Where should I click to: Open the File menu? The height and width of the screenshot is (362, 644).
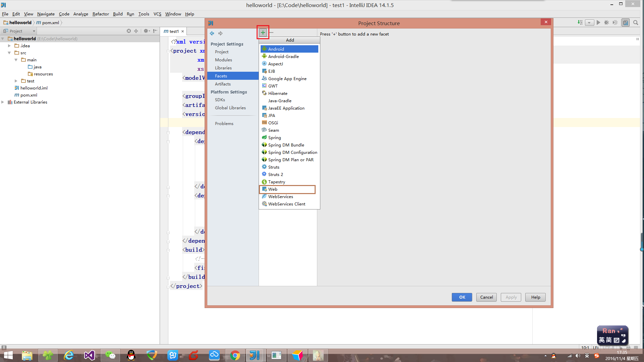(x=5, y=14)
